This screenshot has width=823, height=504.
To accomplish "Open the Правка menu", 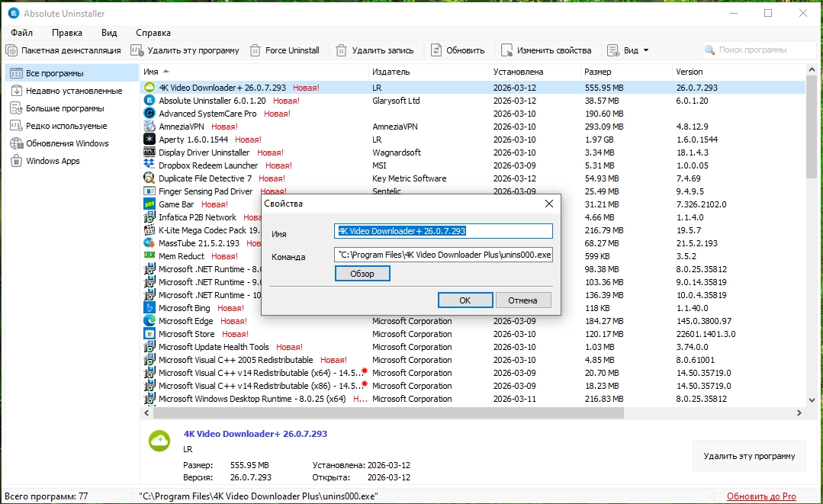I will 67,33.
